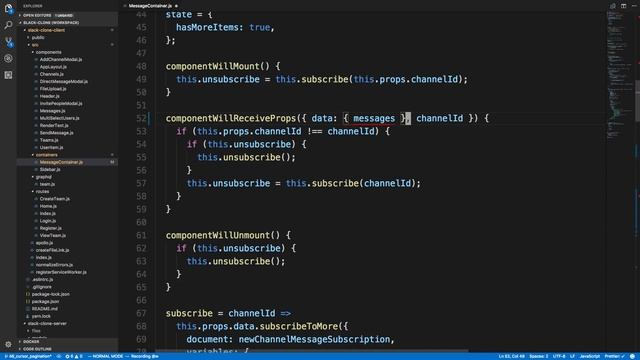This screenshot has width=640, height=360.
Task: Click the git sync icon in status bar
Action: pos(59,356)
